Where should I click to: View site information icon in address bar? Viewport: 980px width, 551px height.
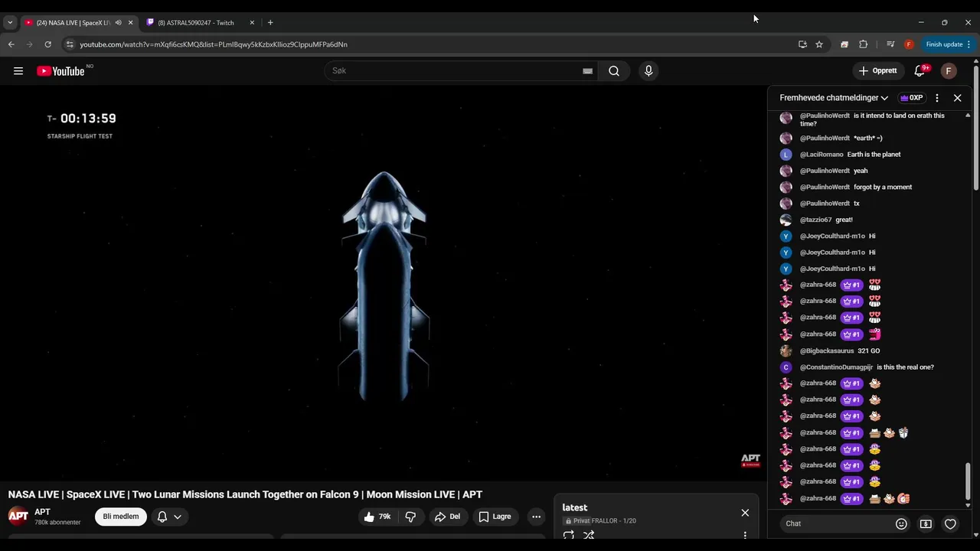pos(70,44)
